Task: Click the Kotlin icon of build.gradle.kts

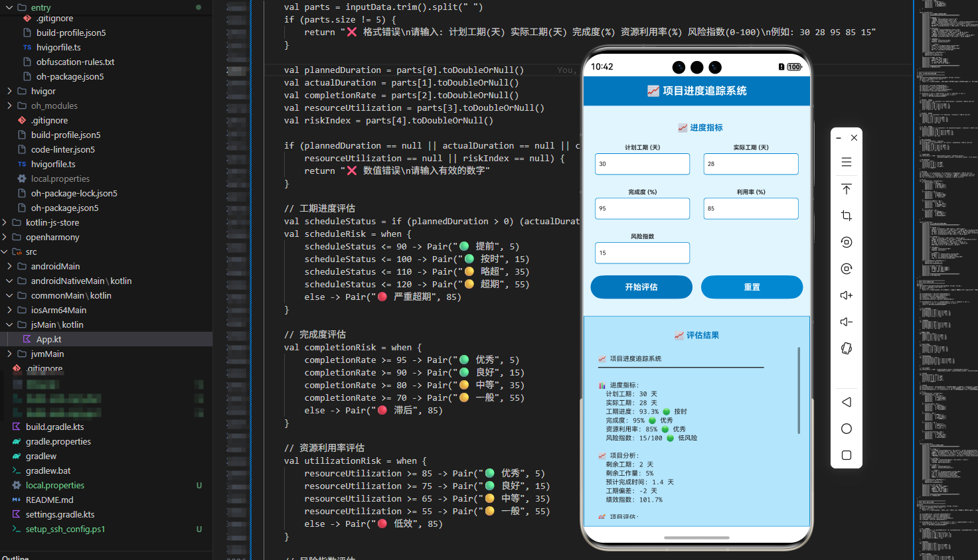Action: (x=17, y=427)
